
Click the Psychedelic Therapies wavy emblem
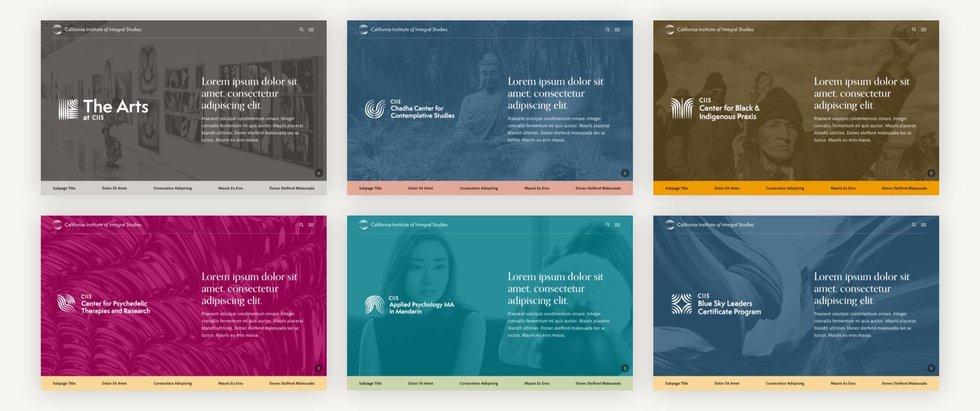pos(66,303)
